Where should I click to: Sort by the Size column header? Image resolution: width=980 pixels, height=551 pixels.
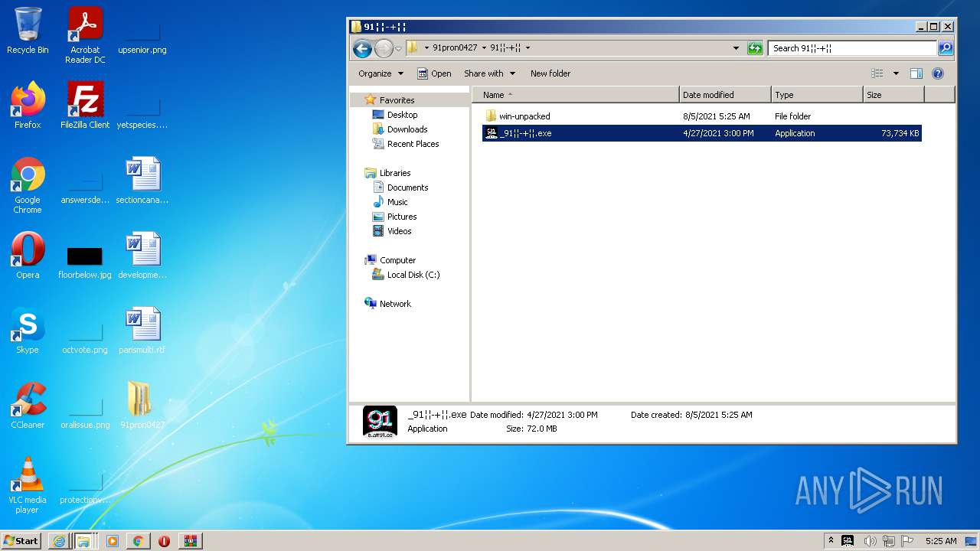(x=893, y=95)
